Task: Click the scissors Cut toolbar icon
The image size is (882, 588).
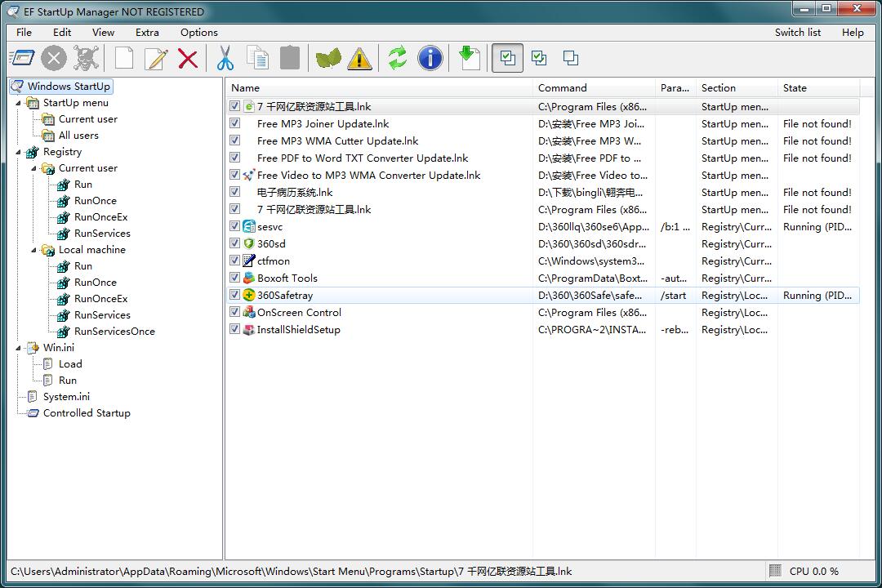Action: tap(225, 58)
